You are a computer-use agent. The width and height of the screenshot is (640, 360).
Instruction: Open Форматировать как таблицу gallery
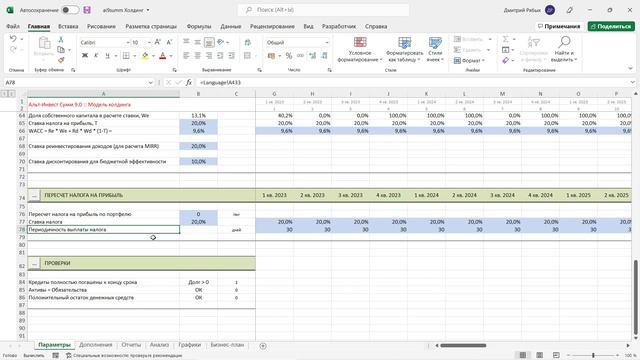404,49
